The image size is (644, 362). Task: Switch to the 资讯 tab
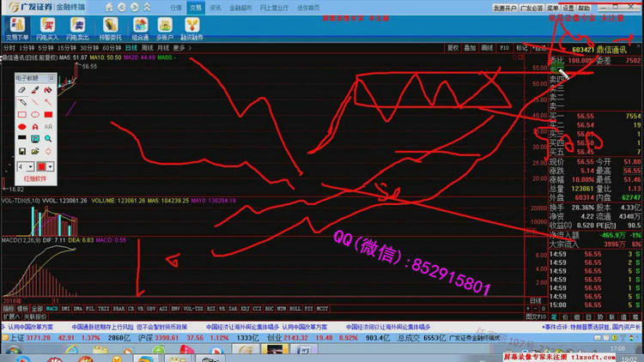215,6
